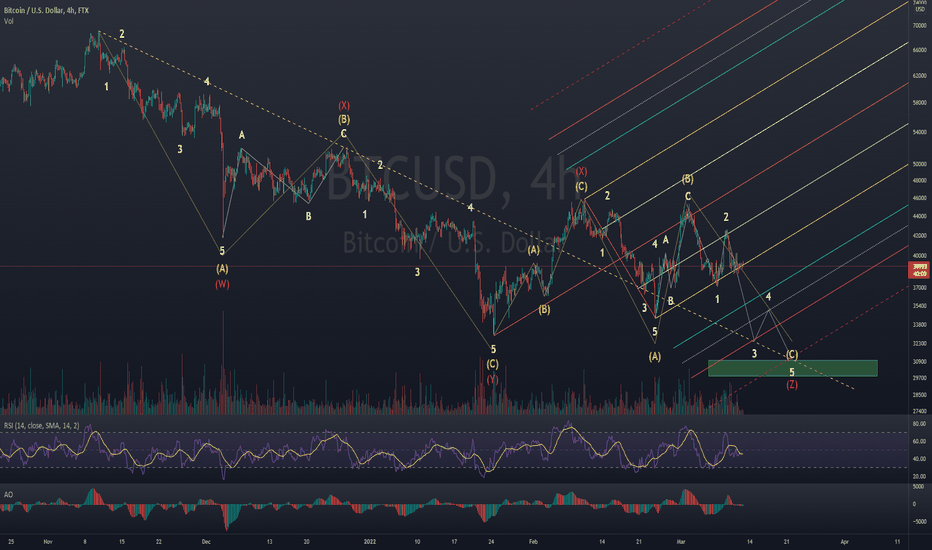This screenshot has height=550, width=932.
Task: Click 54000 on the price axis
Action: pos(920,132)
